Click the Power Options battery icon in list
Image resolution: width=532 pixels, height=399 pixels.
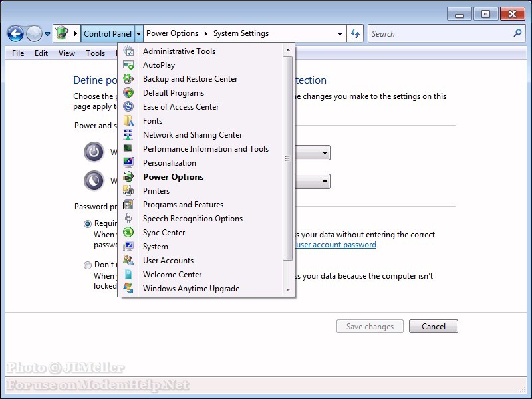(128, 176)
